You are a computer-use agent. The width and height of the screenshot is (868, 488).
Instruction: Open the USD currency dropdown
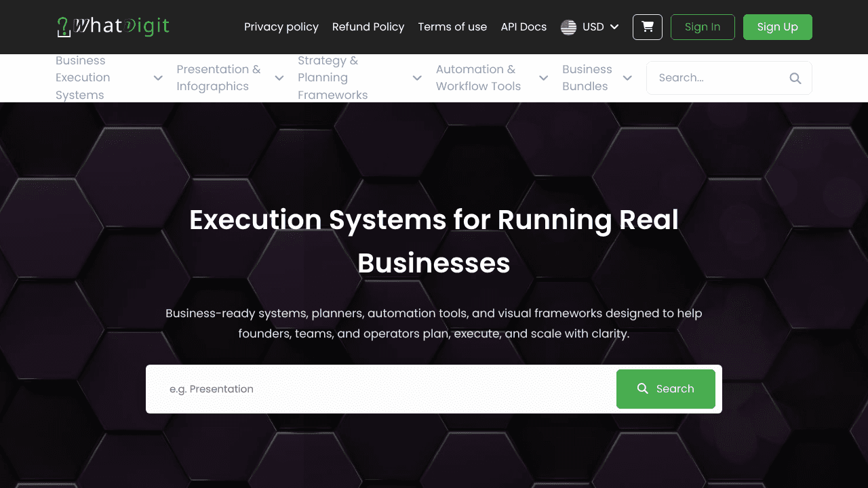click(x=590, y=27)
